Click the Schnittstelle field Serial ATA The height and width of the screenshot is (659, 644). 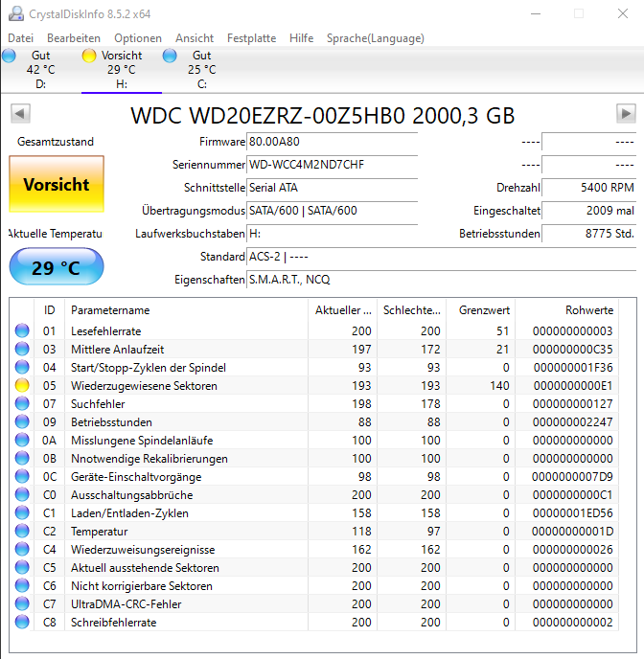333,188
